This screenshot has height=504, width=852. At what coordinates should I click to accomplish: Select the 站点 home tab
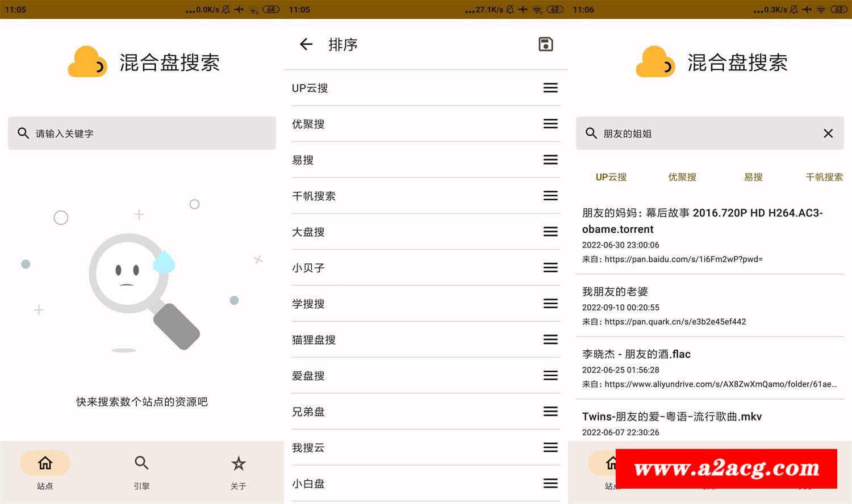pyautogui.click(x=45, y=463)
